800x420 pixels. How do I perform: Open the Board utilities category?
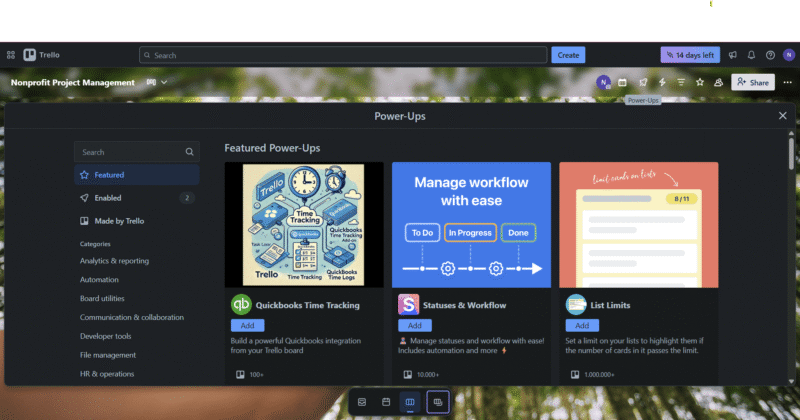tap(102, 299)
